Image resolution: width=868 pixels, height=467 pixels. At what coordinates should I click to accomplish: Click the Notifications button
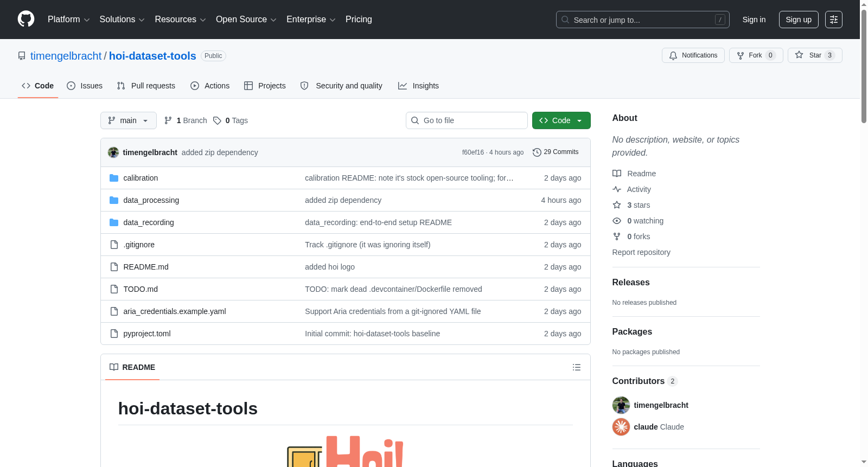(693, 55)
